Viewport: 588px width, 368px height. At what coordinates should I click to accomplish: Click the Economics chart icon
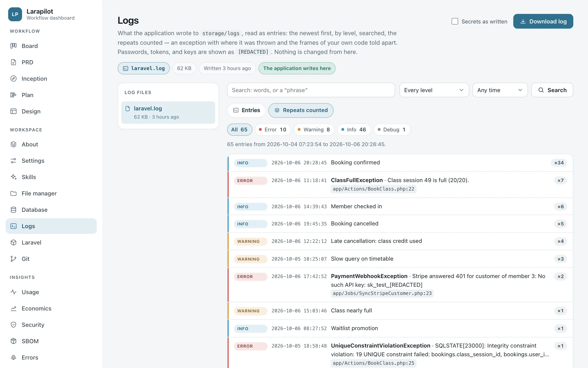coord(13,308)
